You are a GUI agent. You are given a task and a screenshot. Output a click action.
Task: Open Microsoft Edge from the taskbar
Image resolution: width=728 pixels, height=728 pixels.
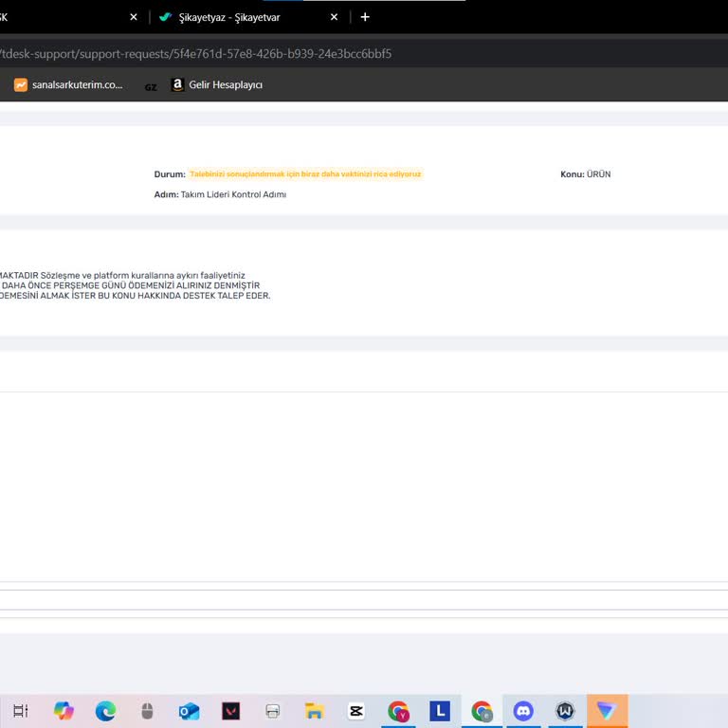(105, 711)
